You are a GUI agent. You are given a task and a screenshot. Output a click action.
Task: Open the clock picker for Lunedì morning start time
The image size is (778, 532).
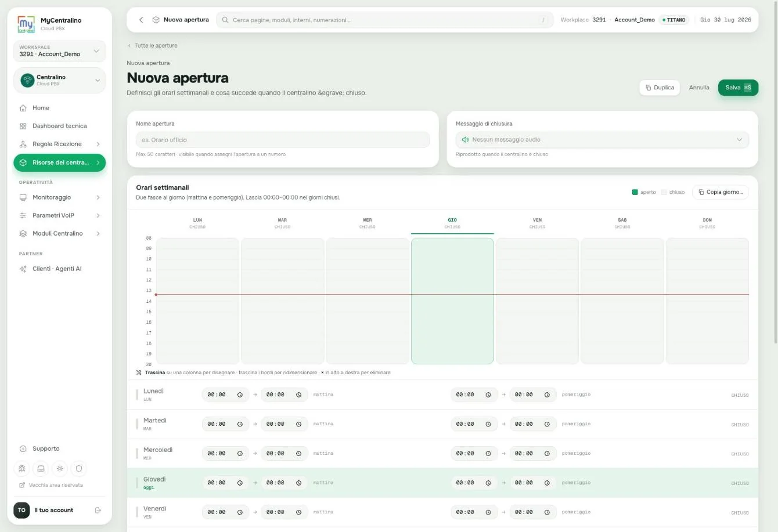pos(240,395)
